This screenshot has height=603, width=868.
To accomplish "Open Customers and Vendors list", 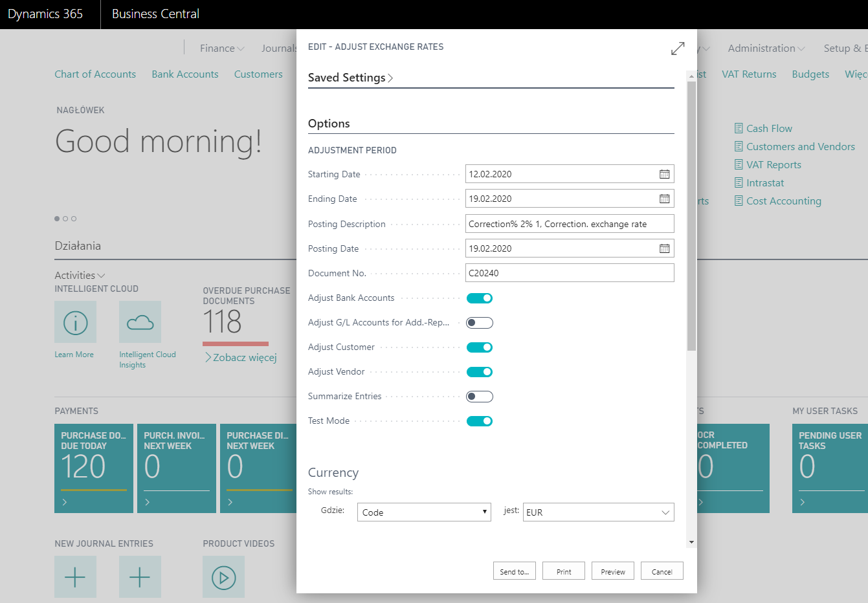I will pyautogui.click(x=794, y=146).
